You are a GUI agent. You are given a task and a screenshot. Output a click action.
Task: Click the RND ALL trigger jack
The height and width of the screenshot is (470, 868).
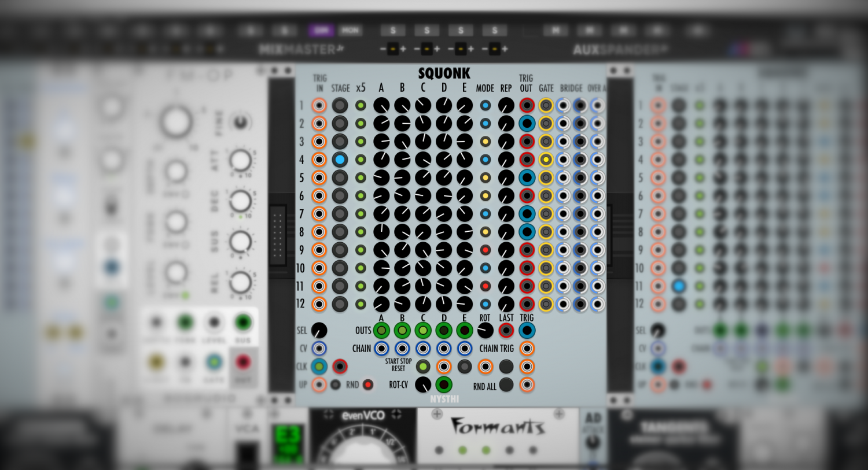pyautogui.click(x=527, y=384)
